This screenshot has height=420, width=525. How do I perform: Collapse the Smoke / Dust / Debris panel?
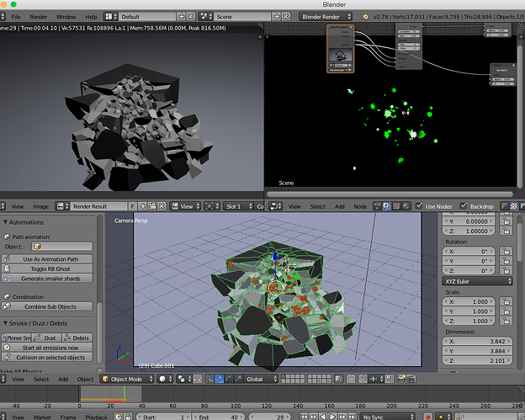click(5, 323)
